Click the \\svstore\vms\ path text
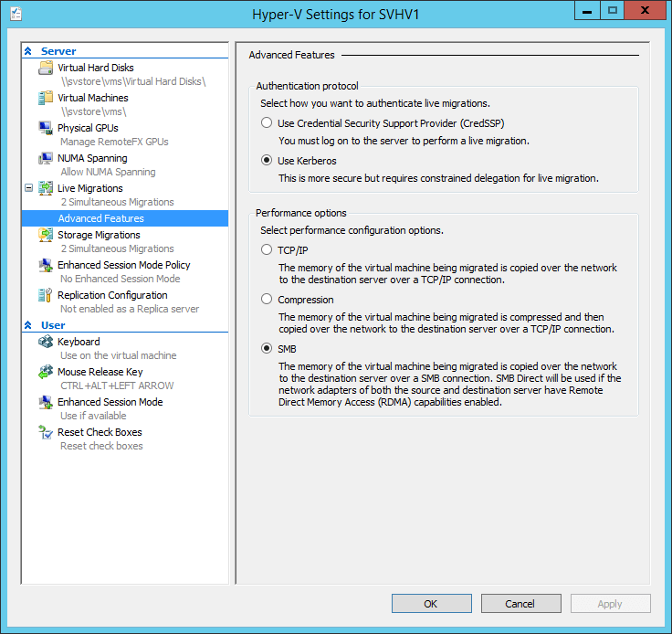Image resolution: width=672 pixels, height=634 pixels. tap(93, 111)
